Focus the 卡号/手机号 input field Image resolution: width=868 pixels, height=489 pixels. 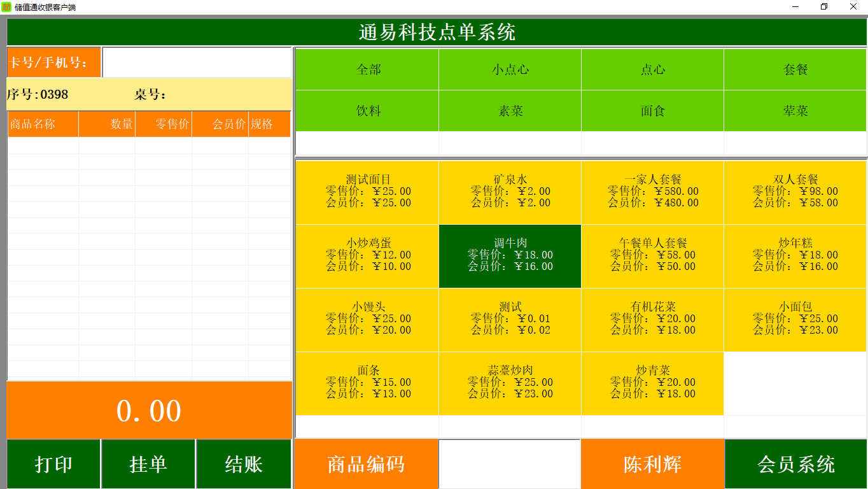click(197, 62)
